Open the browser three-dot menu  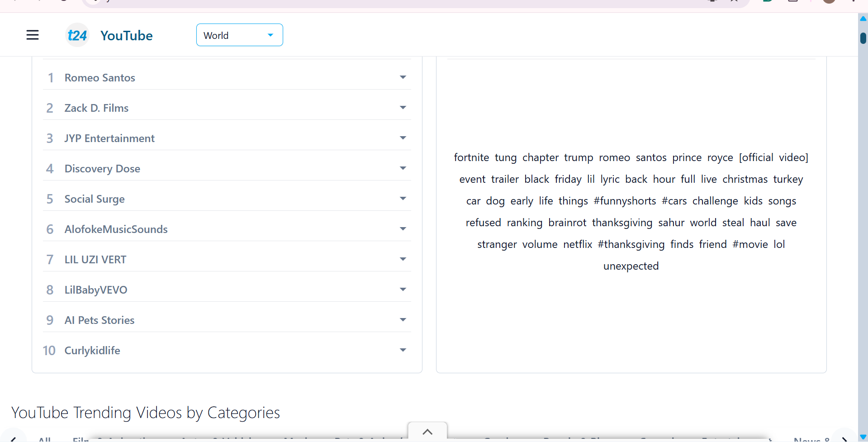coord(854,2)
